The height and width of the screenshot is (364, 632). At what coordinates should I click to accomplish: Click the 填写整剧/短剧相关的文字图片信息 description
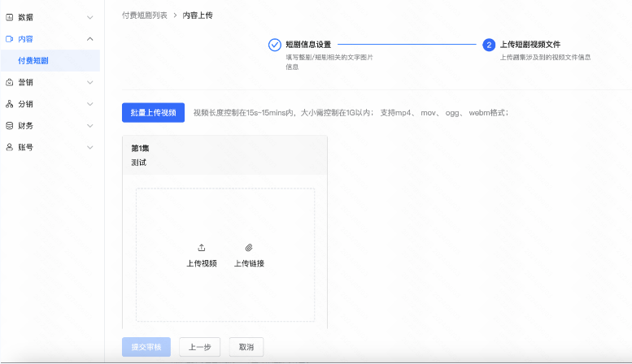coord(329,62)
